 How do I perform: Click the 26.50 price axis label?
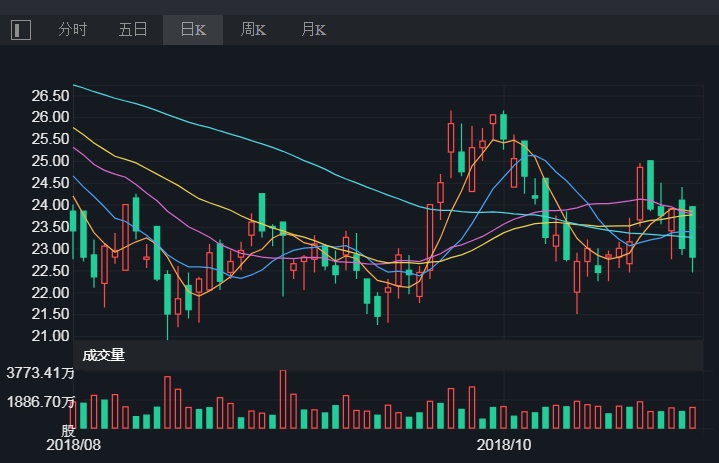point(50,96)
